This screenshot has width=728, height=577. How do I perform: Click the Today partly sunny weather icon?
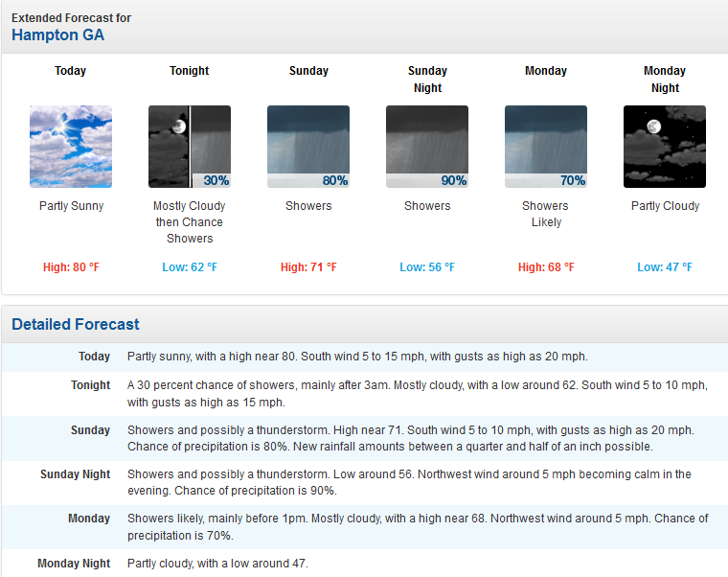coord(71,147)
